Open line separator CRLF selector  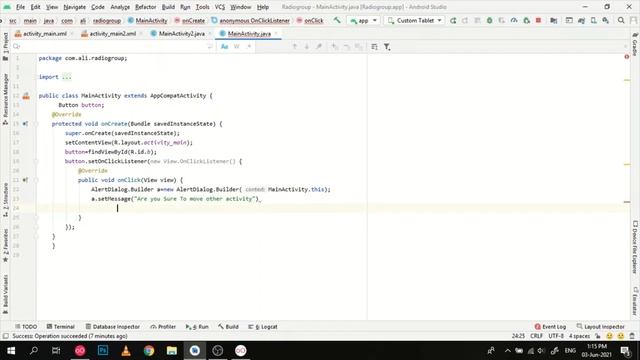[536, 336]
